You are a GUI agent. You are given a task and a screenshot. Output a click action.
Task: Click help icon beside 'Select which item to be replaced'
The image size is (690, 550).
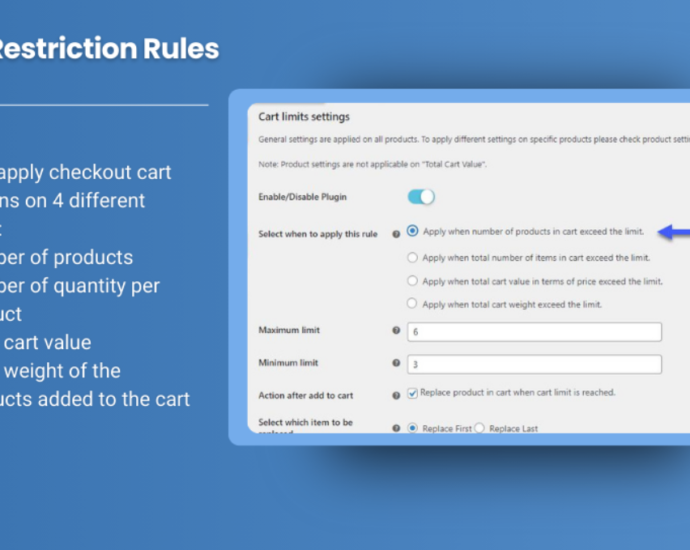tap(396, 428)
